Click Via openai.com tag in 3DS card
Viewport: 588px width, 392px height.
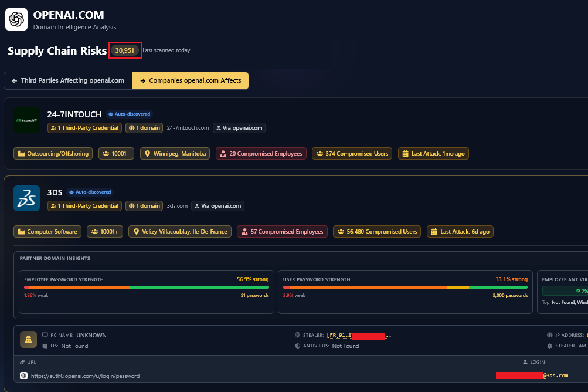pyautogui.click(x=218, y=206)
